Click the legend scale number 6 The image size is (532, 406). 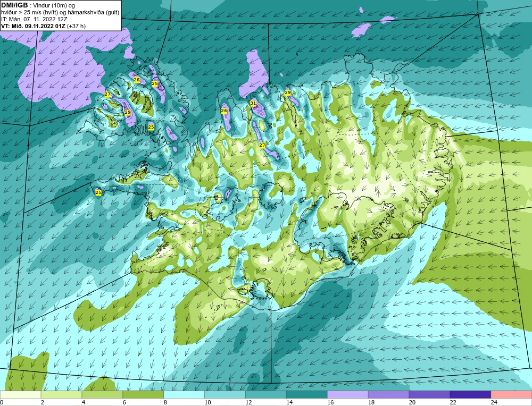[124, 402]
